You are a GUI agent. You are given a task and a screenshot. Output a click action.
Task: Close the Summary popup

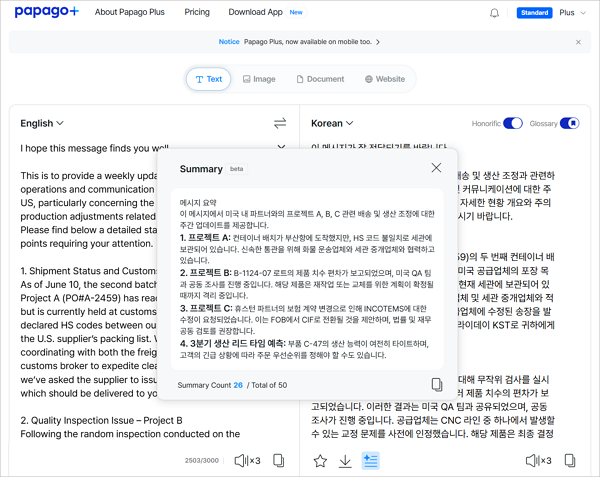pyautogui.click(x=436, y=168)
